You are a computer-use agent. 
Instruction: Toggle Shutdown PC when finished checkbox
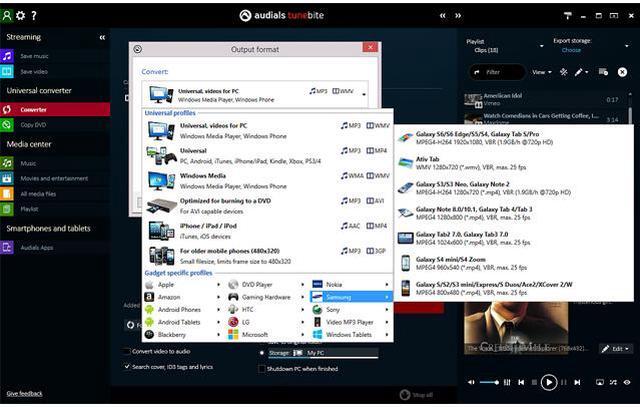[x=262, y=369]
